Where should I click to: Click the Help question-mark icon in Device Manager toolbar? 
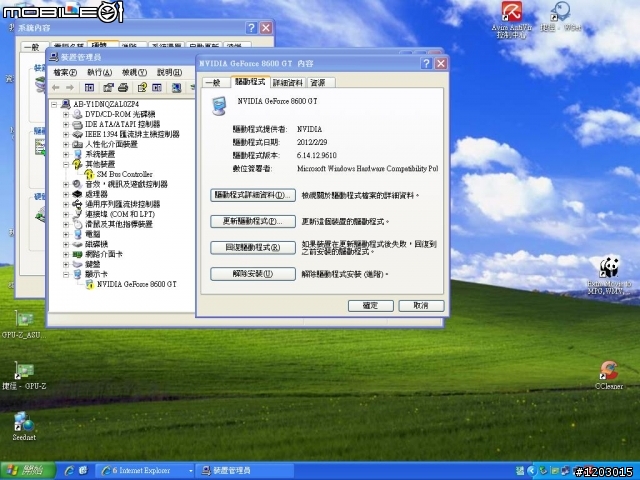pyautogui.click(x=142, y=87)
